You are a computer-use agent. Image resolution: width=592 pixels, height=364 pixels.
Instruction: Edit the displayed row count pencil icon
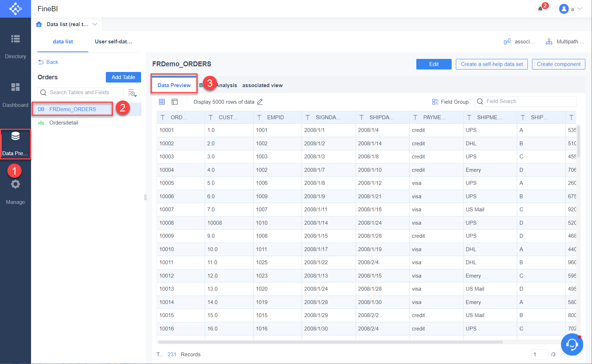click(x=260, y=102)
